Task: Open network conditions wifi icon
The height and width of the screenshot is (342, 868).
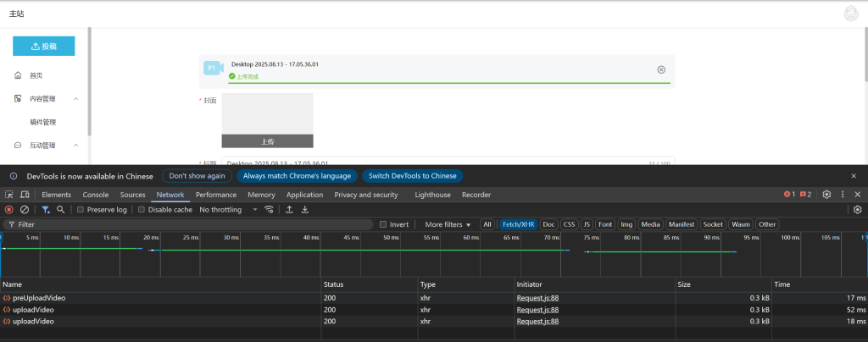Action: [270, 209]
